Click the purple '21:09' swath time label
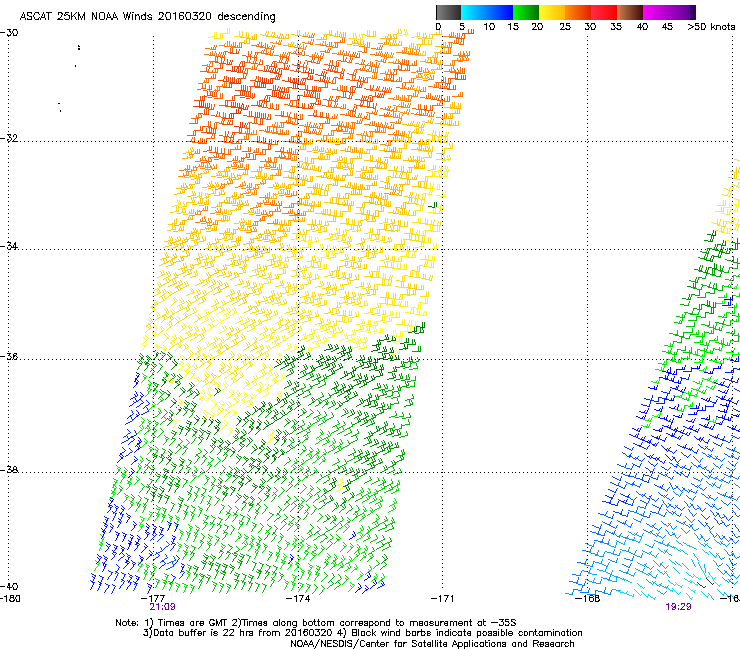The height and width of the screenshot is (650, 740). pyautogui.click(x=162, y=607)
